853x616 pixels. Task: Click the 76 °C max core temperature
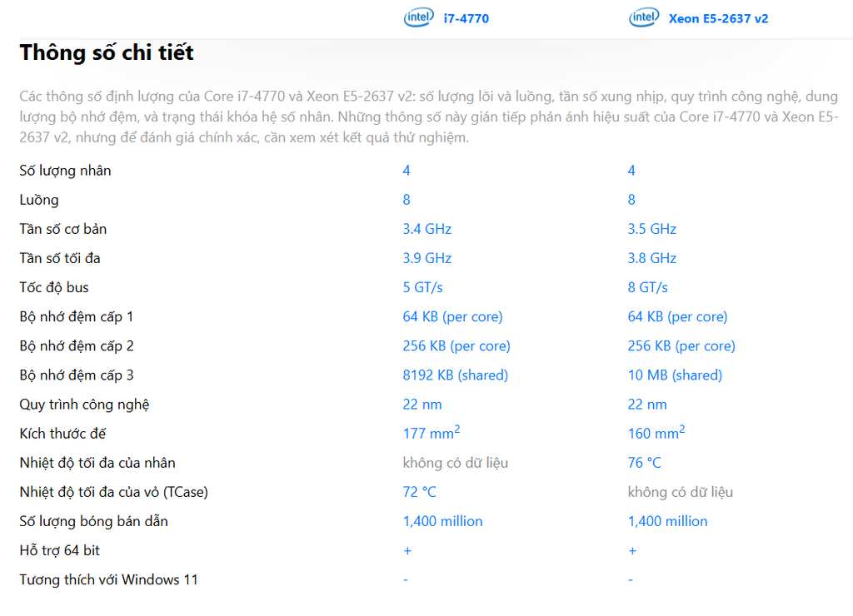645,463
